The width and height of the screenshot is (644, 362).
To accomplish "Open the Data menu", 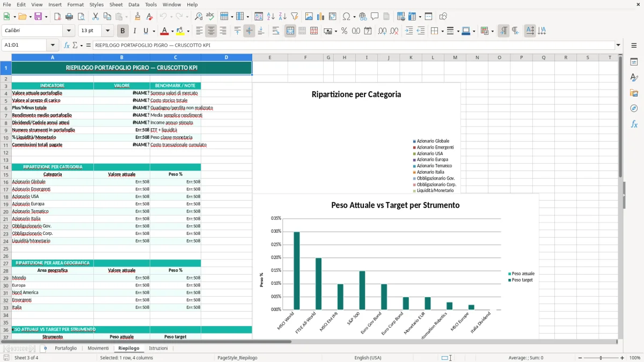I will pyautogui.click(x=134, y=4).
